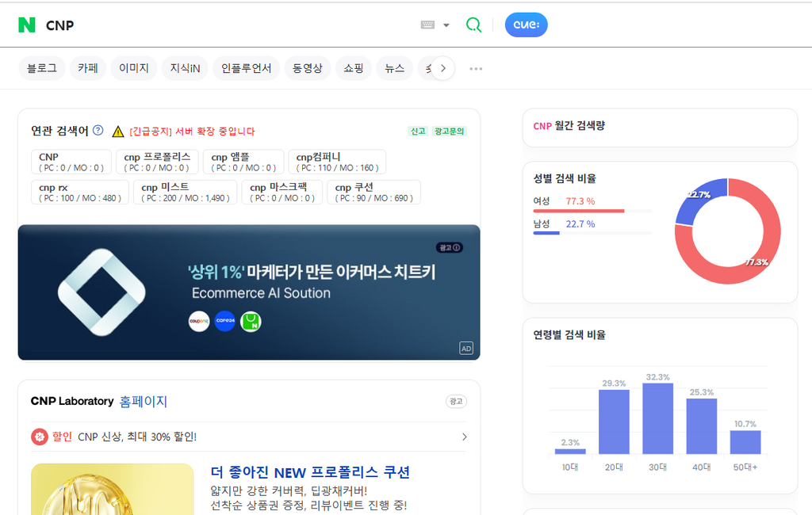The image size is (812, 515).
Task: Switch to the 지식iN tab
Action: click(x=185, y=68)
